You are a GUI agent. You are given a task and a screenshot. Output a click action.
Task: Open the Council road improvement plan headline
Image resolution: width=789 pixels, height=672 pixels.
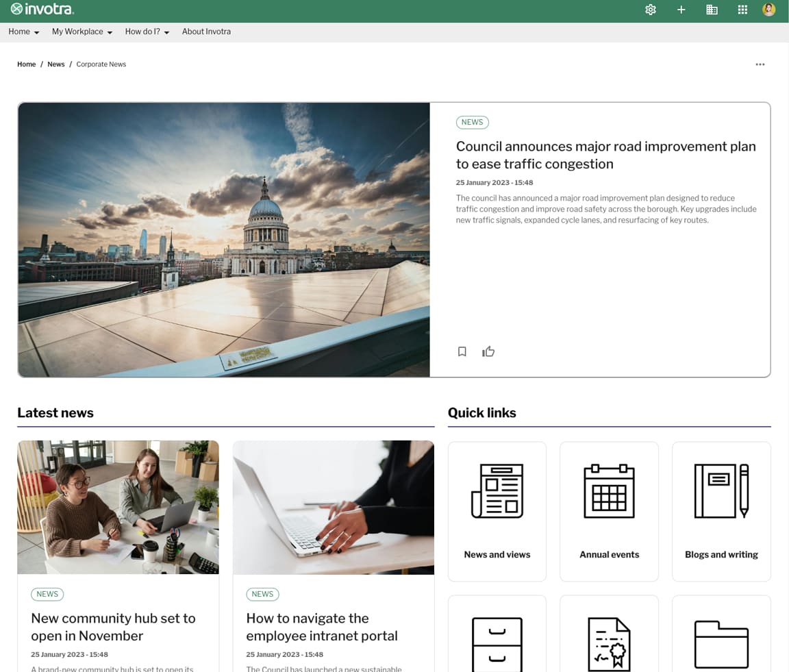pyautogui.click(x=605, y=155)
